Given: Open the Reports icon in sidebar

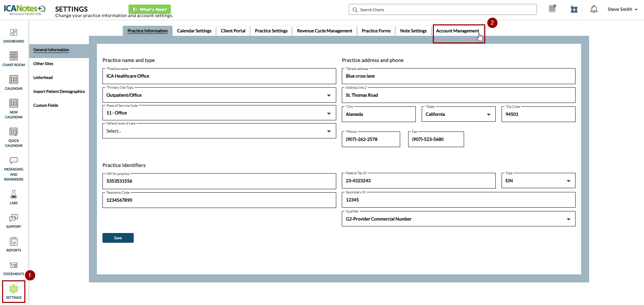Looking at the screenshot, I should click(x=14, y=244).
